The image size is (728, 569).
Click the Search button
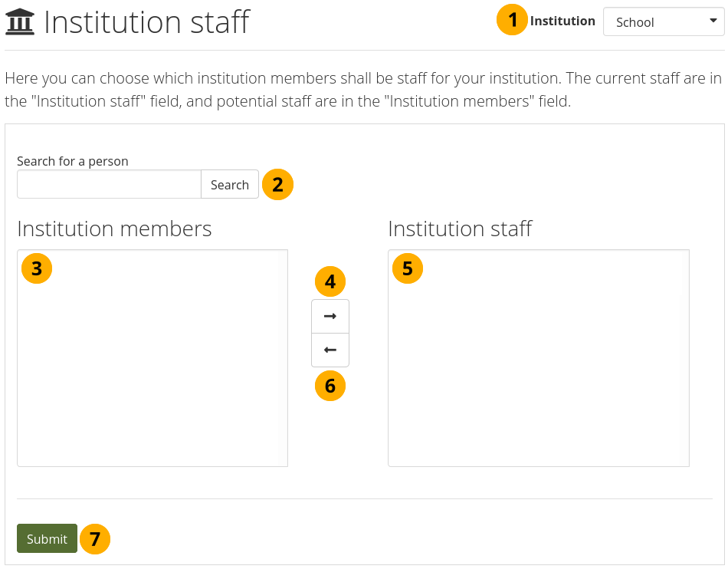click(x=229, y=185)
